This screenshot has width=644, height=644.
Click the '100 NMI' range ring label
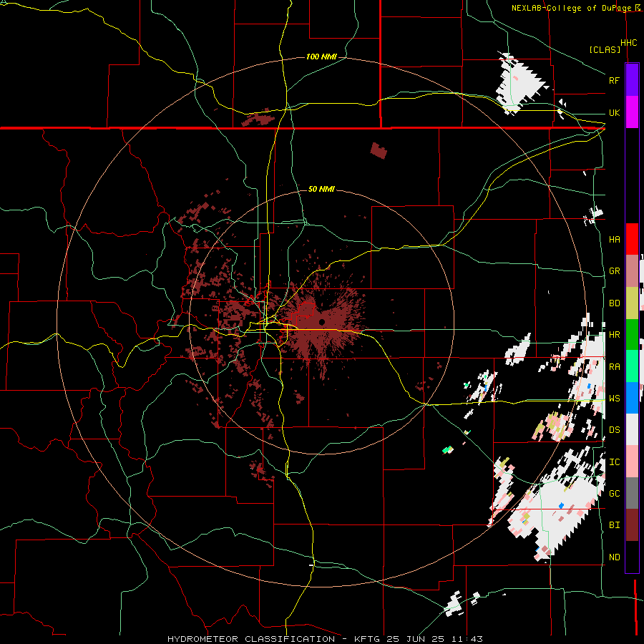[321, 57]
